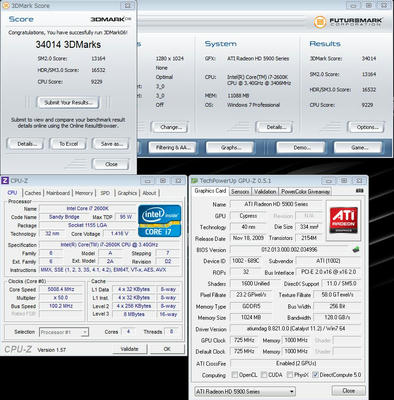Click the To Excel export button
This screenshot has height=400, width=394.
pyautogui.click(x=68, y=144)
